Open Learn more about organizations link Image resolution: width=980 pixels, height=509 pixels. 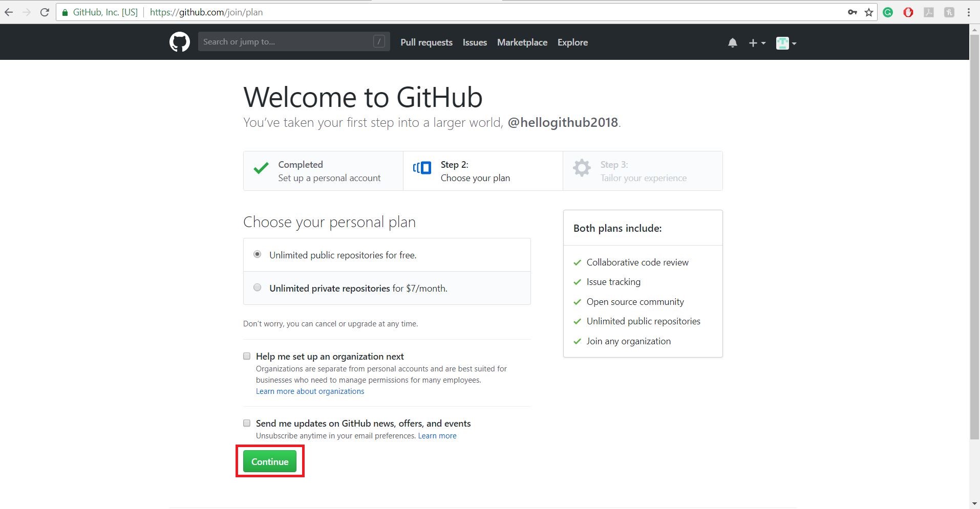[x=310, y=391]
